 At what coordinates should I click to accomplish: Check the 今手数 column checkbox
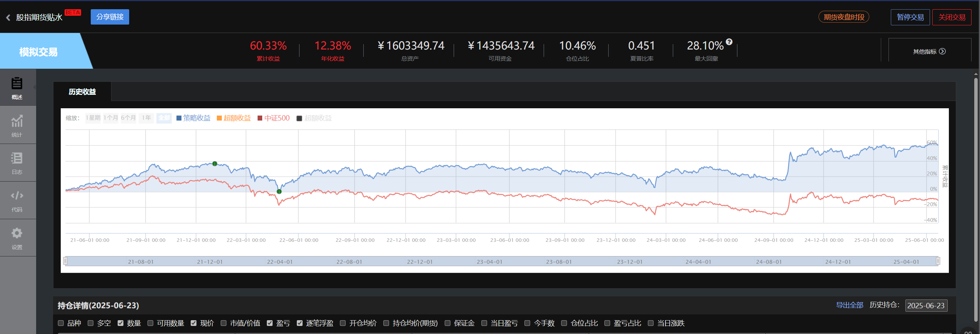(x=527, y=323)
